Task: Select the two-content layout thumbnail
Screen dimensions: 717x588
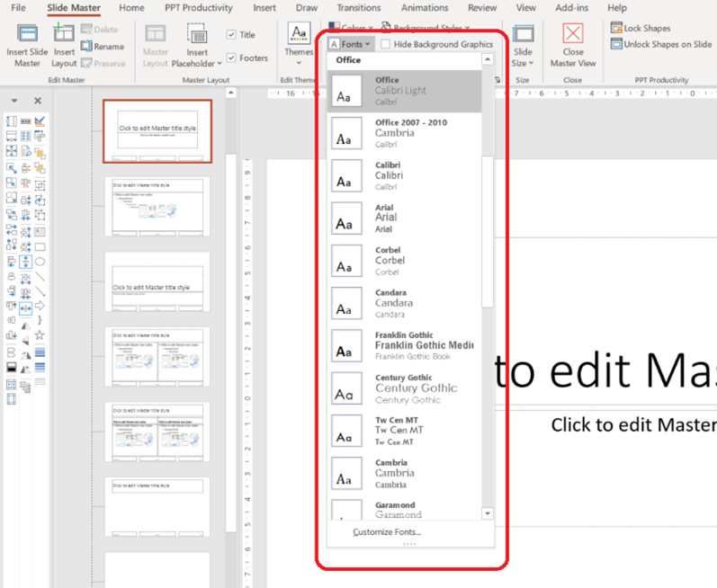Action: (x=157, y=357)
